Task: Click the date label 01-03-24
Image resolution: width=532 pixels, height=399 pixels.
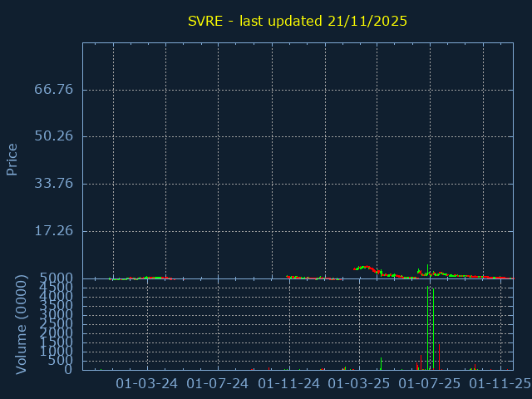Action: click(146, 384)
